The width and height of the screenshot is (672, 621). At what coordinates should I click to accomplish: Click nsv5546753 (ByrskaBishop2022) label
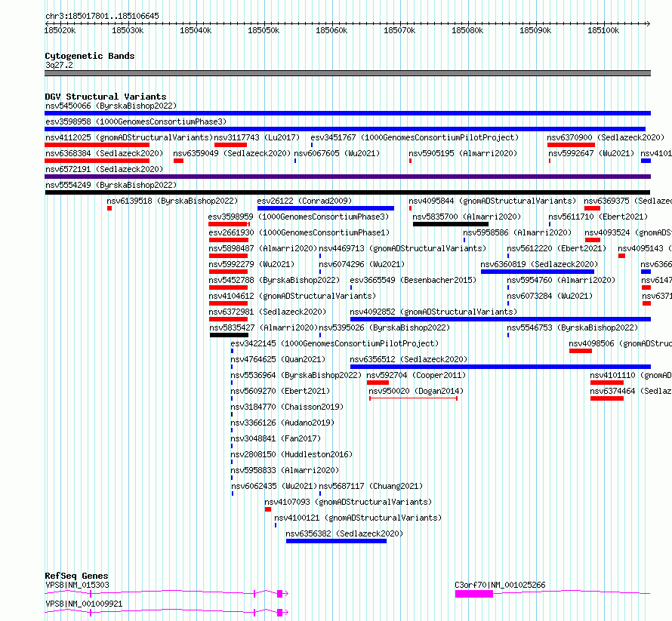(572, 327)
